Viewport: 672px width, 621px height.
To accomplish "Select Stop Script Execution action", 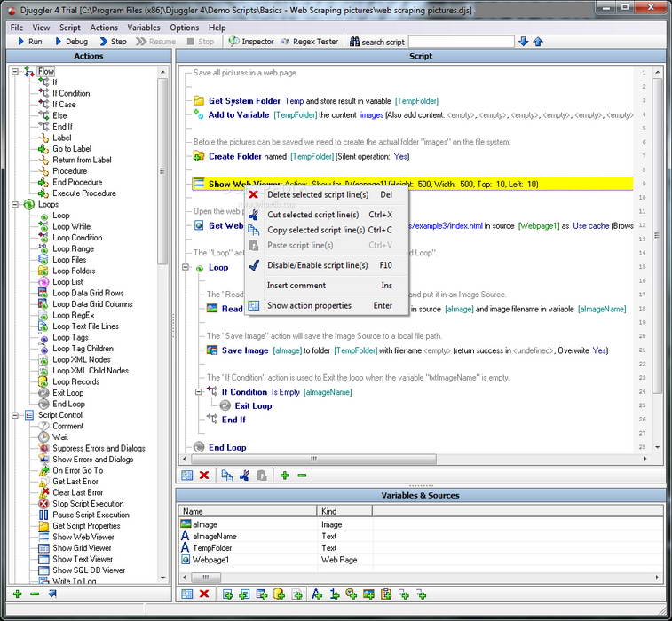I will tap(88, 504).
